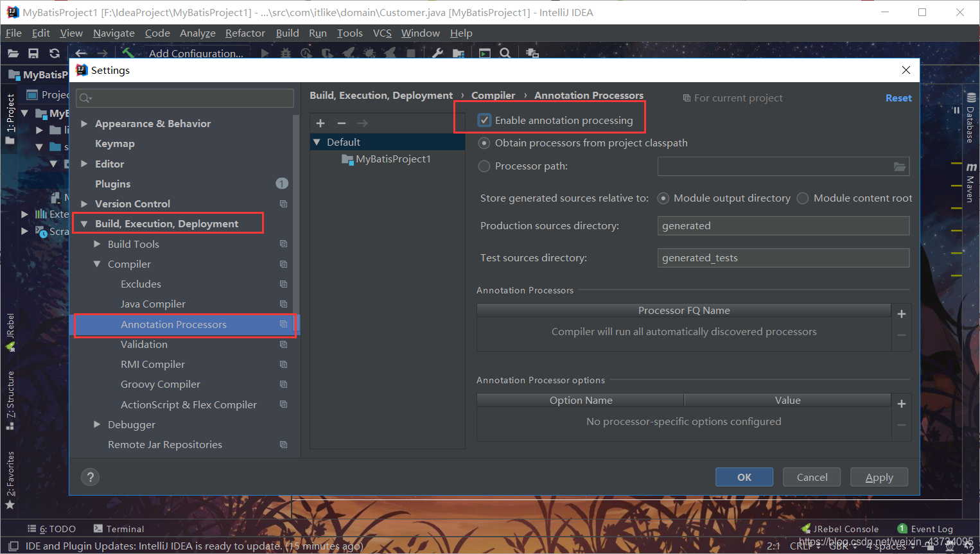Click the wrench Settings icon in toolbar
Screen dimensions: 980x554
[437, 53]
